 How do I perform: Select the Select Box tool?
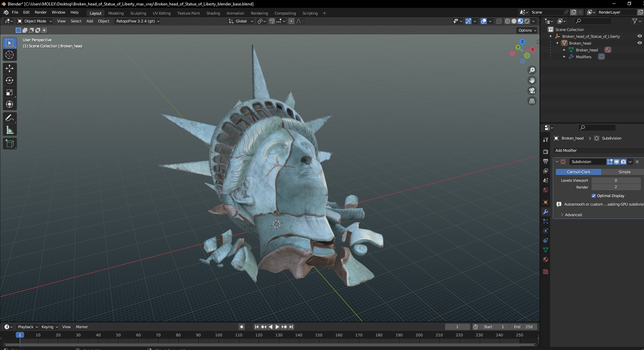[10, 43]
